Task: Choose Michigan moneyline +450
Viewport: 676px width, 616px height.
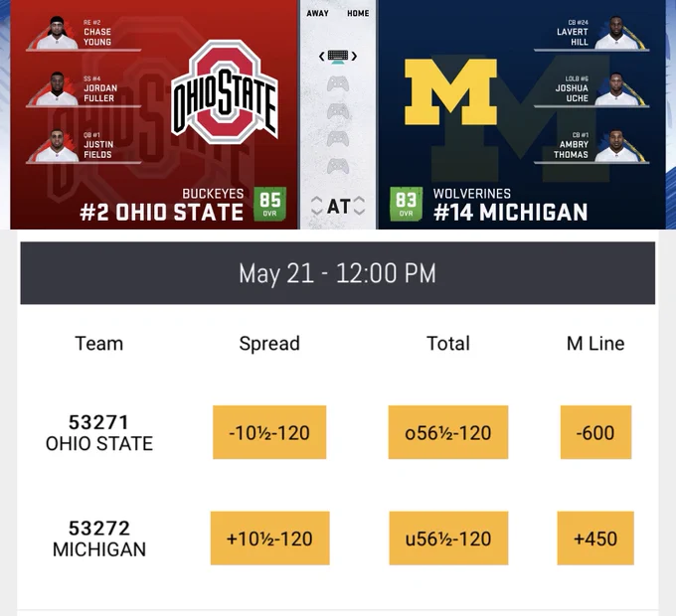Action: (x=595, y=539)
